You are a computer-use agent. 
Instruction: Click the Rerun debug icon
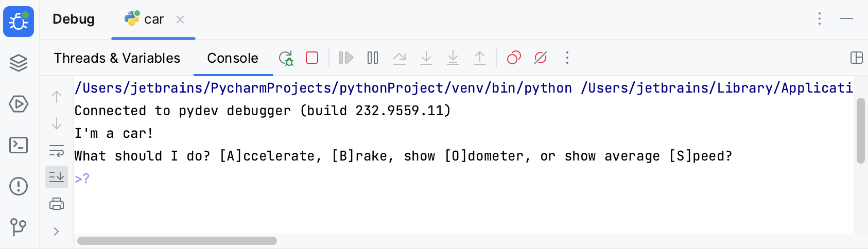286,58
